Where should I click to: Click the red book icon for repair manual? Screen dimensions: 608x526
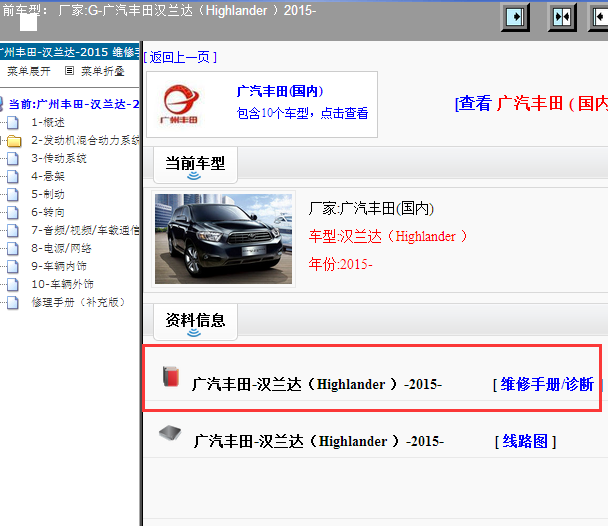click(171, 376)
